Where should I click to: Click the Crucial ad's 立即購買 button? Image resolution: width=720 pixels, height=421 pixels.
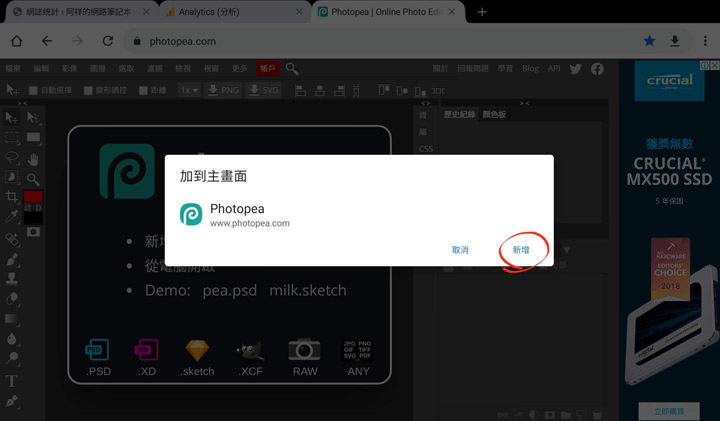669,411
